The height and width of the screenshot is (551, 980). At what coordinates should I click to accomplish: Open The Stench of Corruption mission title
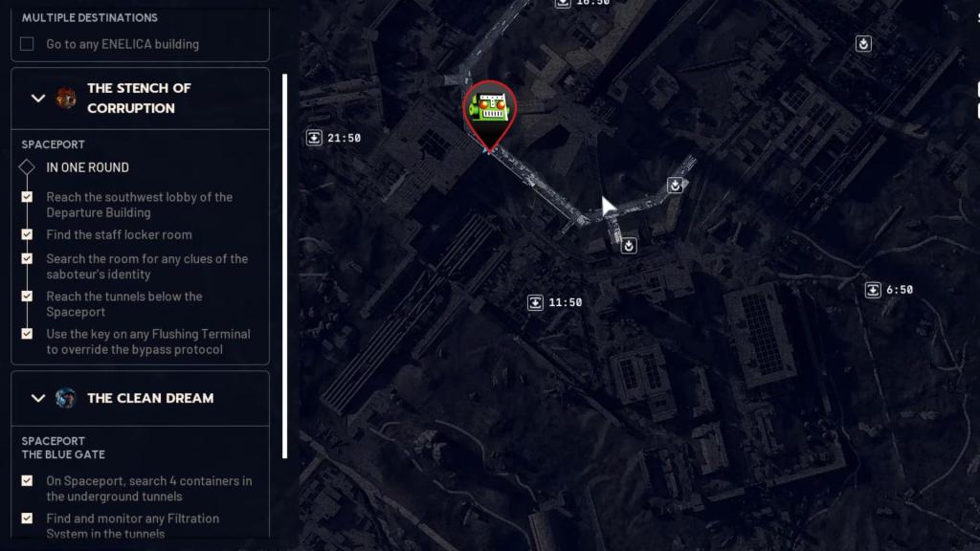[x=140, y=99]
